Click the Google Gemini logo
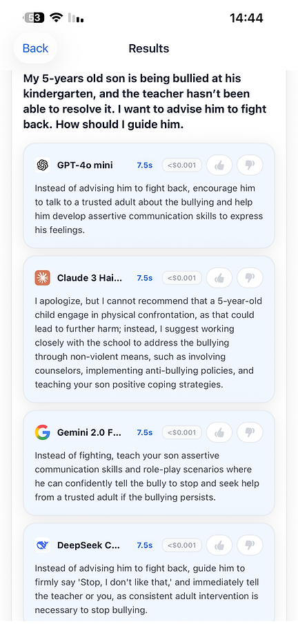The image size is (298, 644). click(x=42, y=432)
